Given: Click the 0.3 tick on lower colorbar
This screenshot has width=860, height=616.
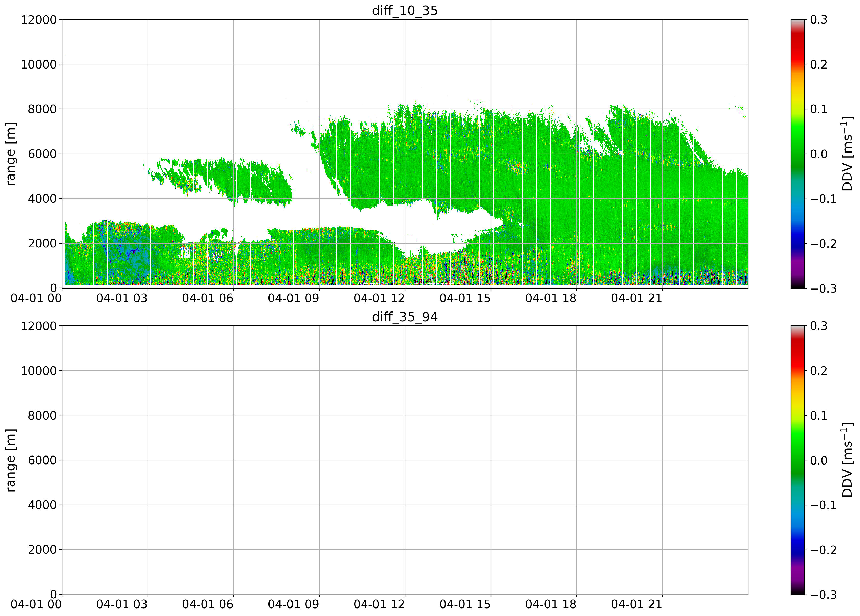Looking at the screenshot, I should [x=819, y=326].
